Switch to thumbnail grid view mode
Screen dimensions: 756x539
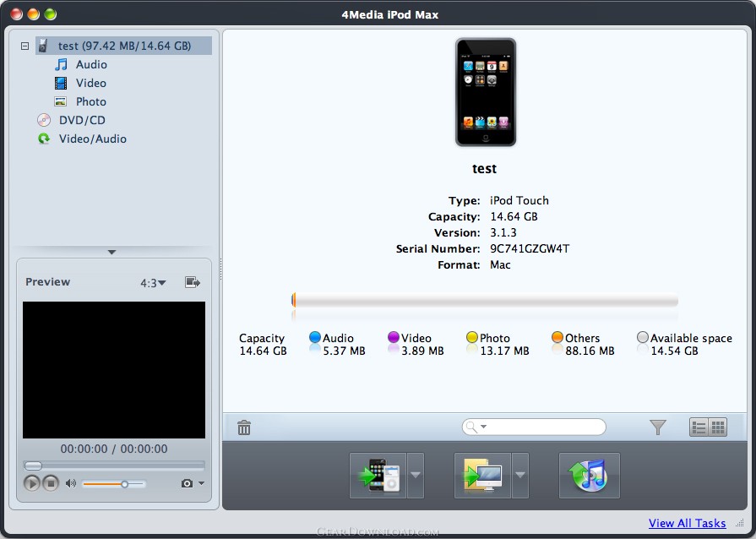pyautogui.click(x=718, y=427)
